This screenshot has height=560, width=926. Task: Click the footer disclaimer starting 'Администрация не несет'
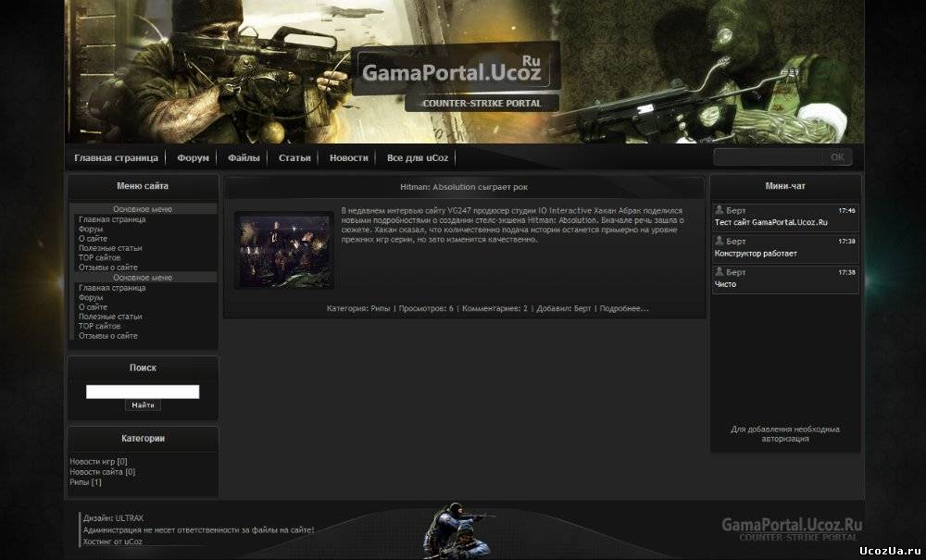pos(199,529)
